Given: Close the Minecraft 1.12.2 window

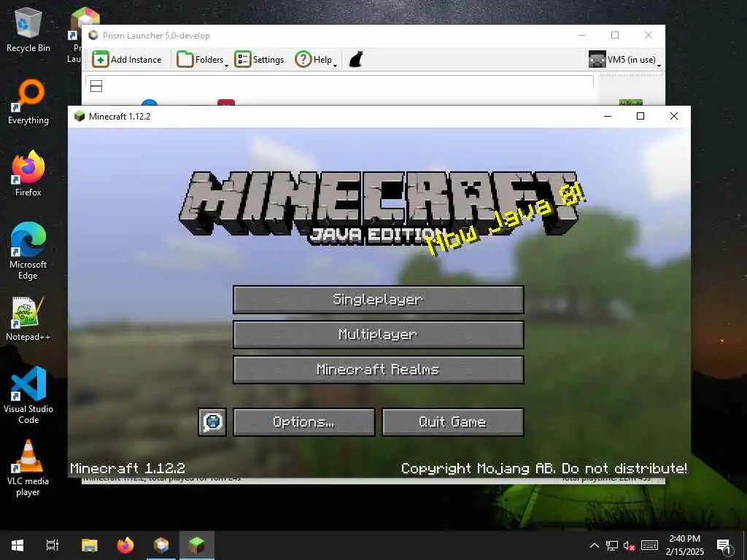Looking at the screenshot, I should pyautogui.click(x=673, y=116).
